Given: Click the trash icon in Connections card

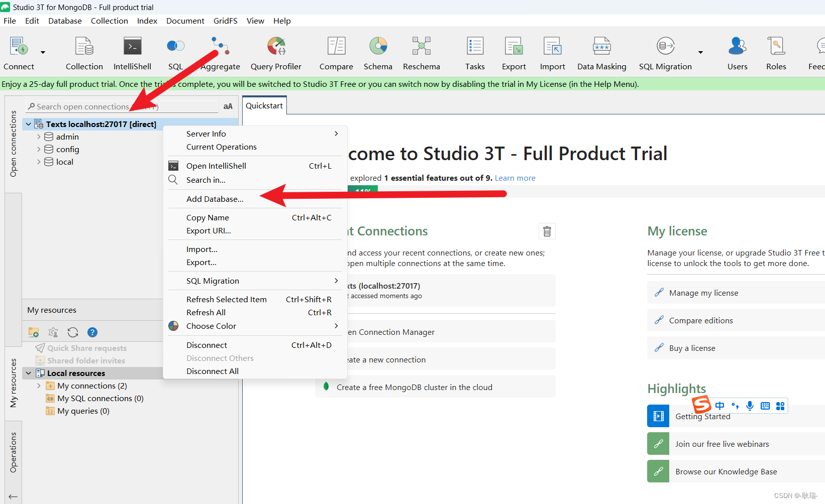Looking at the screenshot, I should [x=547, y=231].
